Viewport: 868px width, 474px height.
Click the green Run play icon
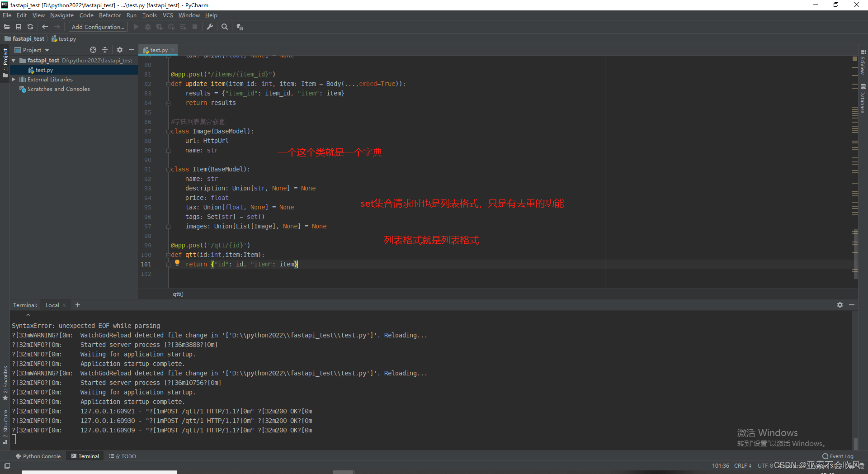[x=136, y=27]
